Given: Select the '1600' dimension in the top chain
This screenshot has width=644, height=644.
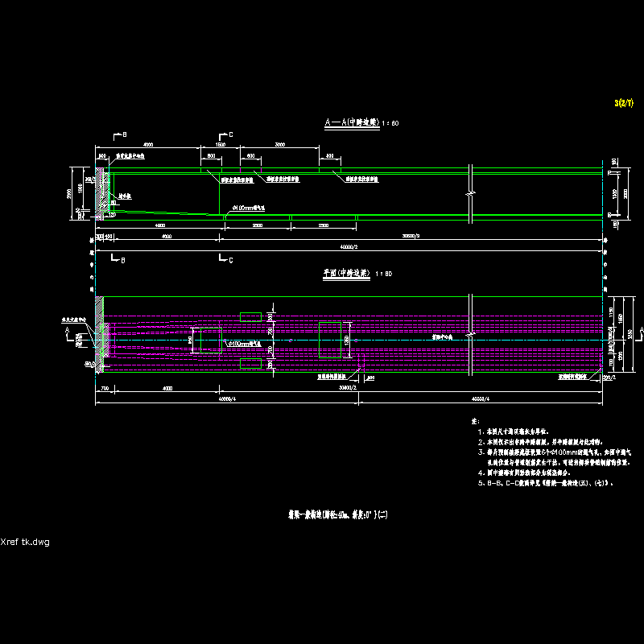Looking at the screenshot, I should 220,145.
